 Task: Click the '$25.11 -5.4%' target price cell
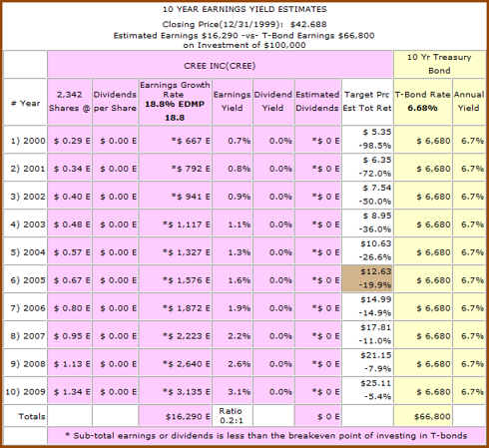click(367, 391)
